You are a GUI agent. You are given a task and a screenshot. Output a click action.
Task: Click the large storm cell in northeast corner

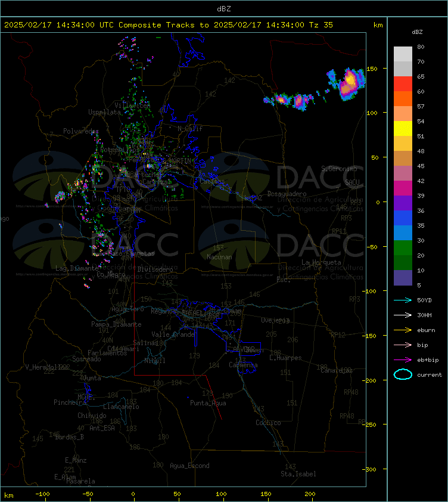[350, 84]
